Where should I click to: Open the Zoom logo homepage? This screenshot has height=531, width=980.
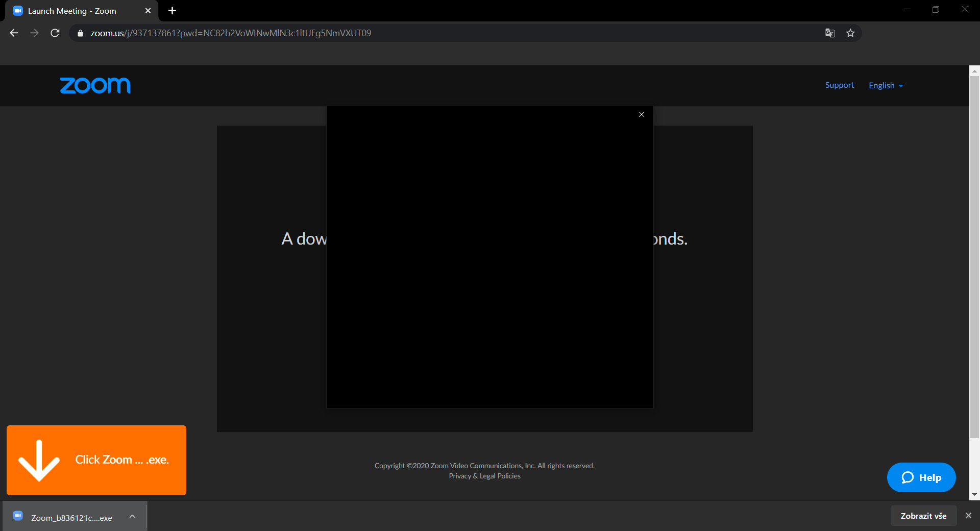95,85
